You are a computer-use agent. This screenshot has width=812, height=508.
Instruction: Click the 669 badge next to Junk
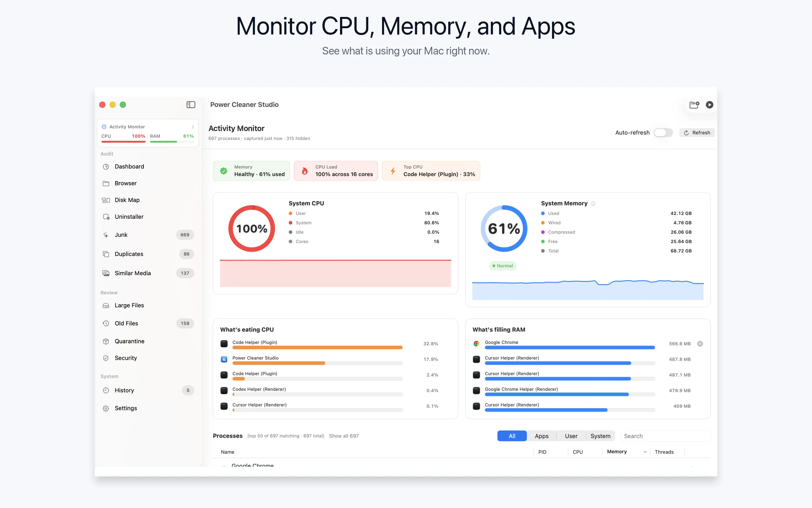click(185, 235)
